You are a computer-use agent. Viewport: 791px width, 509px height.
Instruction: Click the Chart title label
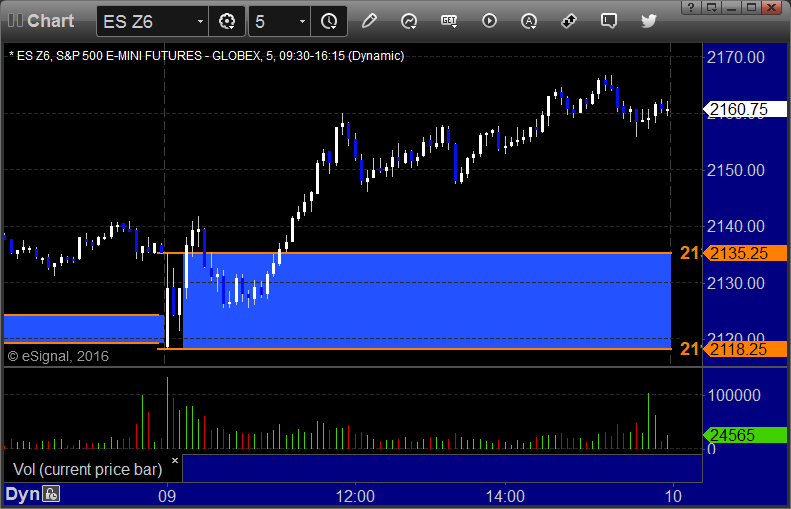pos(50,21)
